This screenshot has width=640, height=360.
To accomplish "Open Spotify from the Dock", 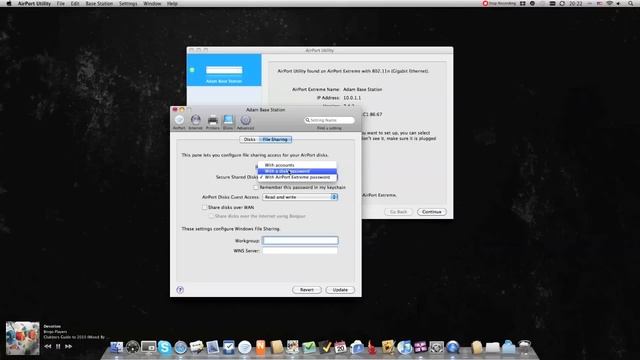I will pyautogui.click(x=244, y=347).
